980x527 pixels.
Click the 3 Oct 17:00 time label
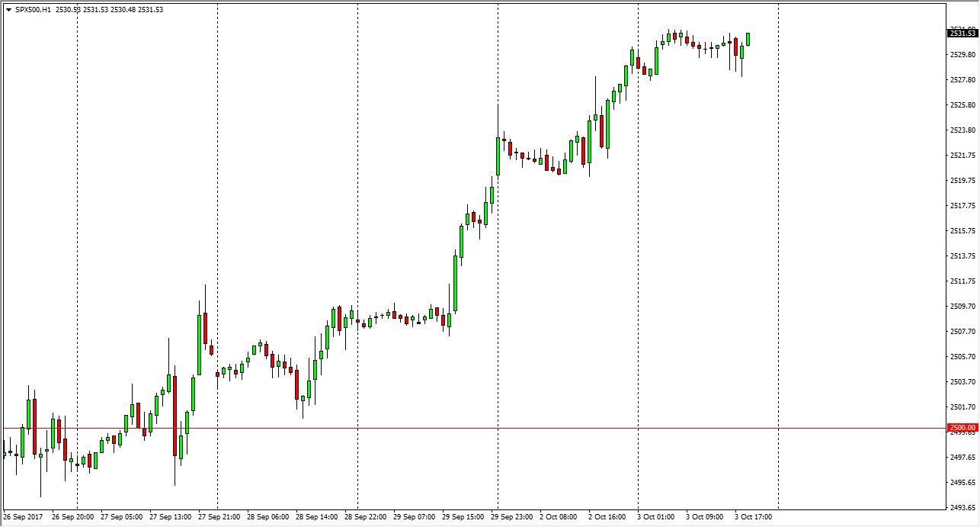754,517
